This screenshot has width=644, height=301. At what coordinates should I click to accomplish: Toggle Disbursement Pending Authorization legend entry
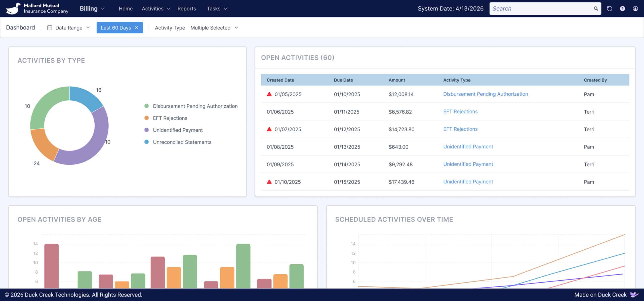point(195,106)
